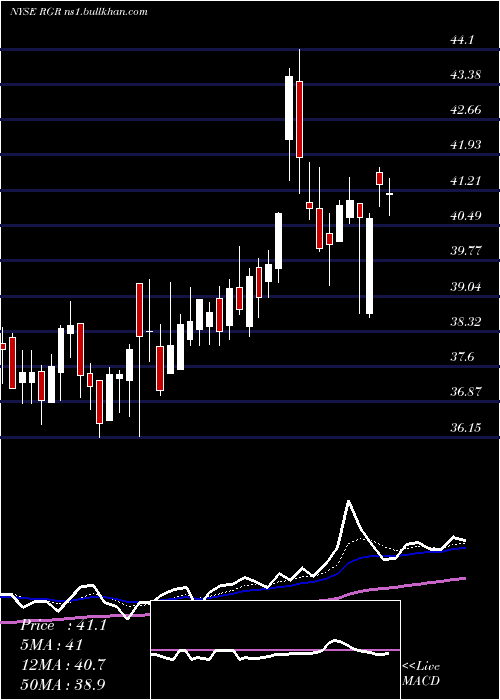The image size is (500, 700).
Task: Click the 40.49 price axis label
Action: click(x=466, y=216)
